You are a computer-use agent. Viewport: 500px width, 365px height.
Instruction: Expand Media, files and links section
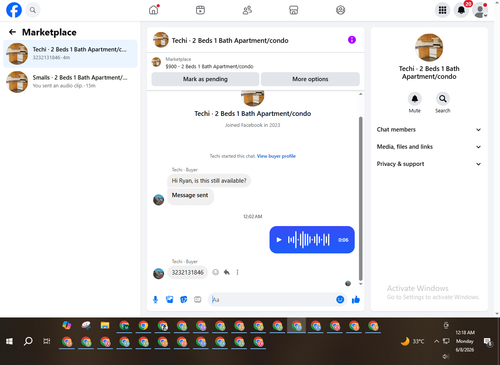pyautogui.click(x=429, y=147)
